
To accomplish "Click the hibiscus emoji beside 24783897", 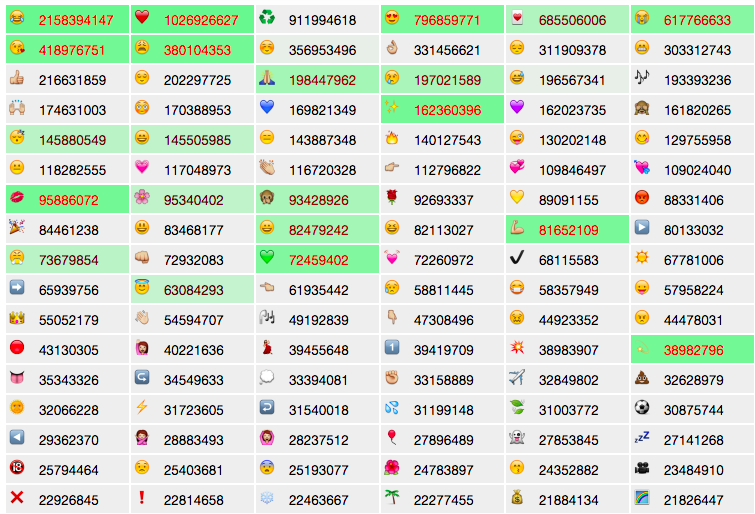I will (x=392, y=468).
